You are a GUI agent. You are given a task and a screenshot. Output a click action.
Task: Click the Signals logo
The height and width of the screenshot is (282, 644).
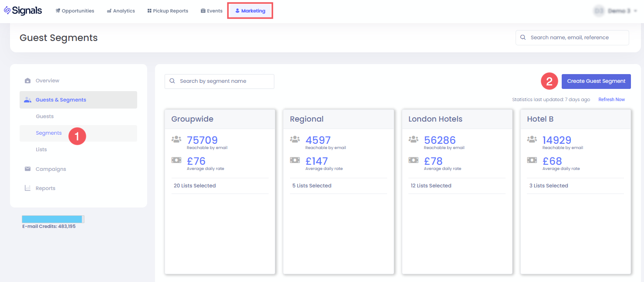click(x=23, y=10)
